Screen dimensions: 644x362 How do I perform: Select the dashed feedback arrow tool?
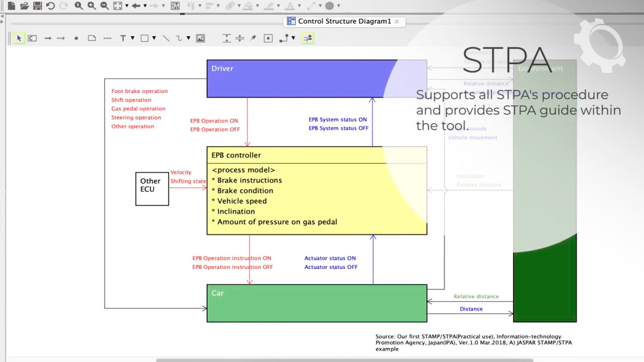(60, 38)
